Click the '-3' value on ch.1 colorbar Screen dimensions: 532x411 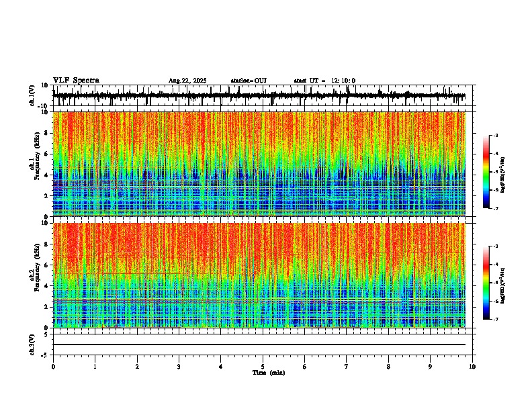tap(496, 136)
